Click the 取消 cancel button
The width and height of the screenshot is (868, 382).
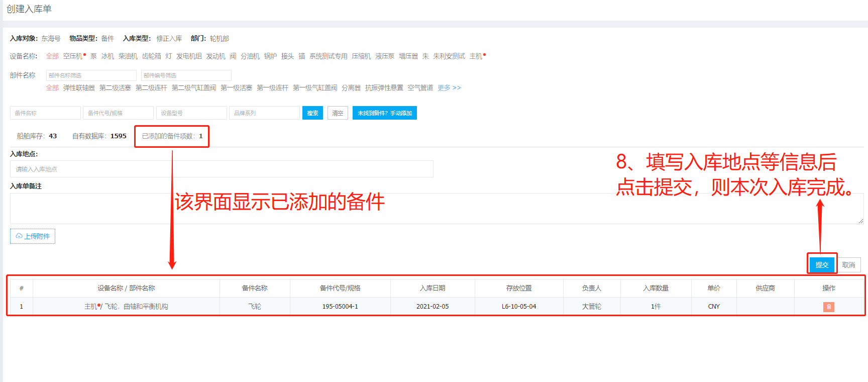[848, 265]
